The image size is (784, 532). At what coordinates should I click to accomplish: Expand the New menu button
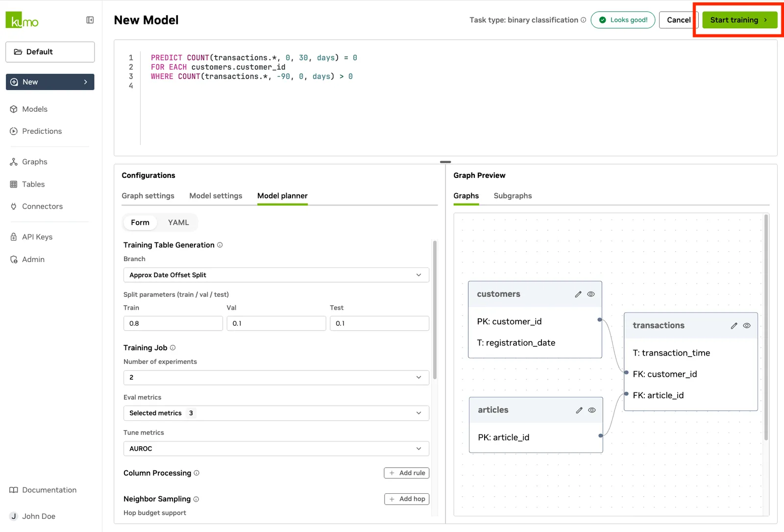click(x=50, y=82)
